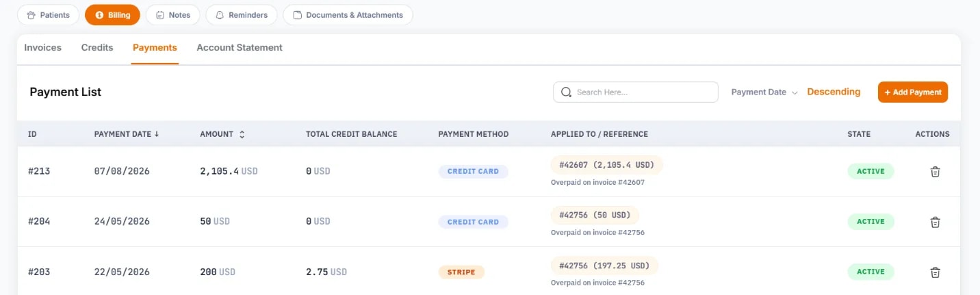Sort by Amount using the up-down arrows icon

tap(242, 134)
